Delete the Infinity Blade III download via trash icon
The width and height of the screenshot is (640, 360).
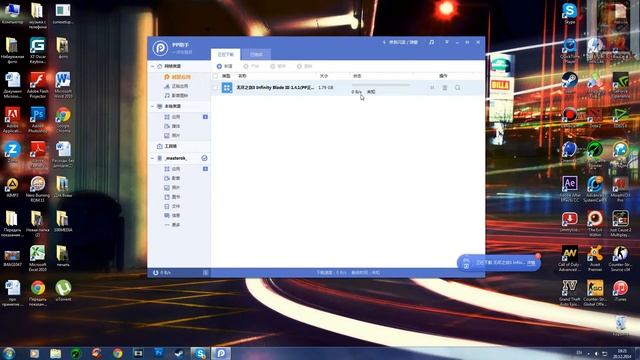click(x=445, y=87)
